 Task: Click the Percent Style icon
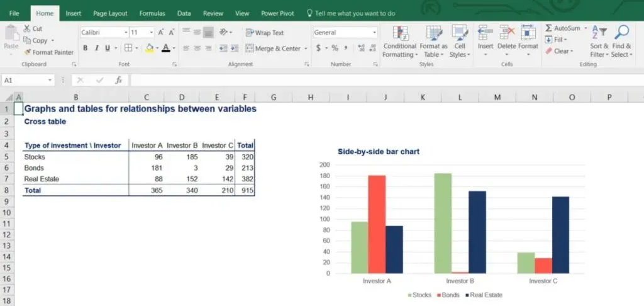(335, 48)
